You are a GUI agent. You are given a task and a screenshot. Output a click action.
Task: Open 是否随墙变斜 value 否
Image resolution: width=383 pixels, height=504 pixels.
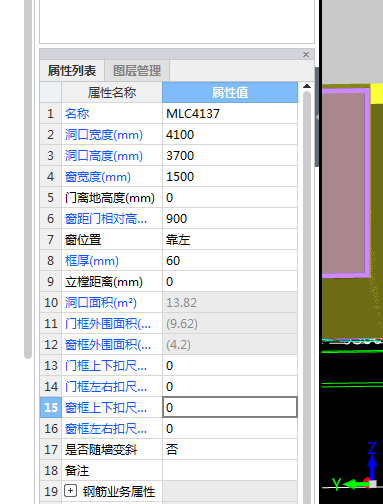230,450
